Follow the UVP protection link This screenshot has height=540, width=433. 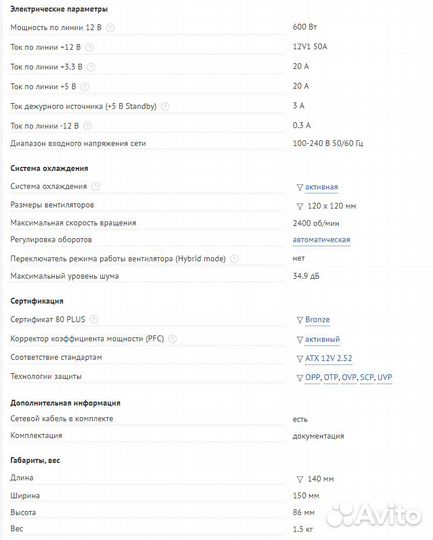385,377
